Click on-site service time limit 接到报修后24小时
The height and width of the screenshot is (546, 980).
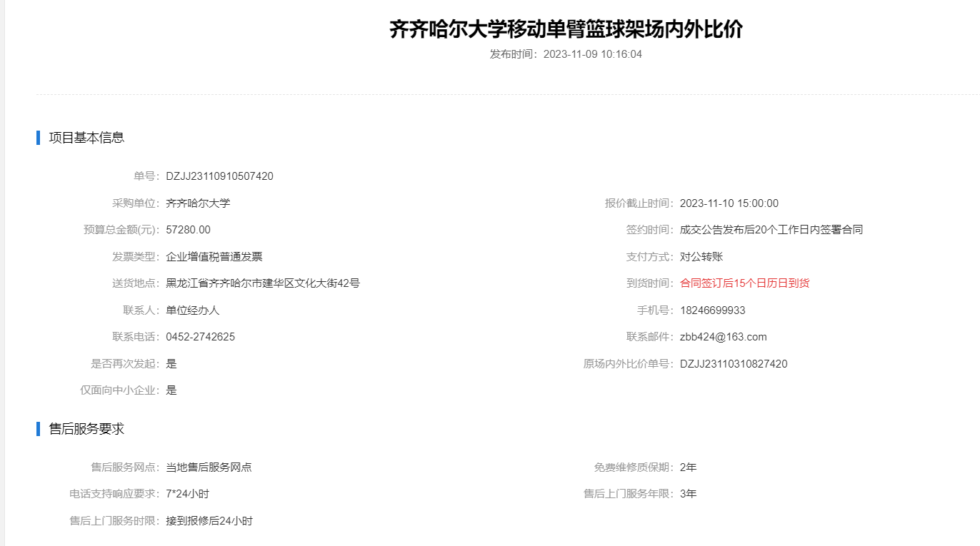pyautogui.click(x=209, y=521)
